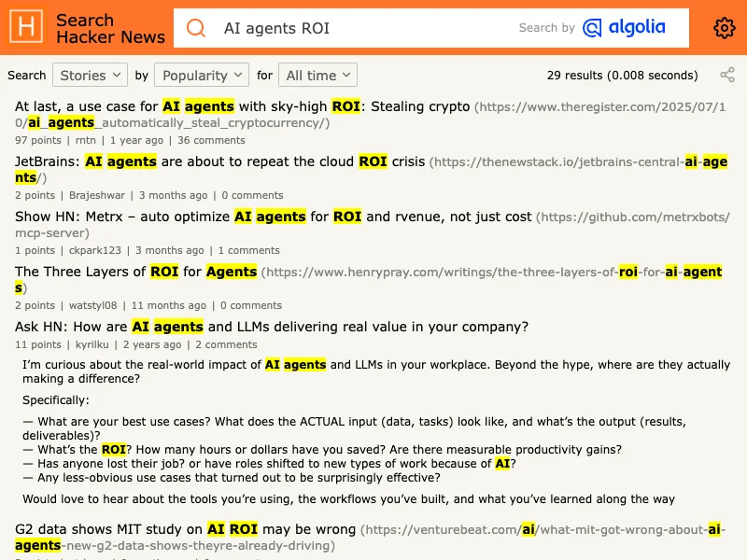Screen dimensions: 747x560
Task: Open JetBrains cloud ROI crisis story
Action: pyautogui.click(x=219, y=161)
